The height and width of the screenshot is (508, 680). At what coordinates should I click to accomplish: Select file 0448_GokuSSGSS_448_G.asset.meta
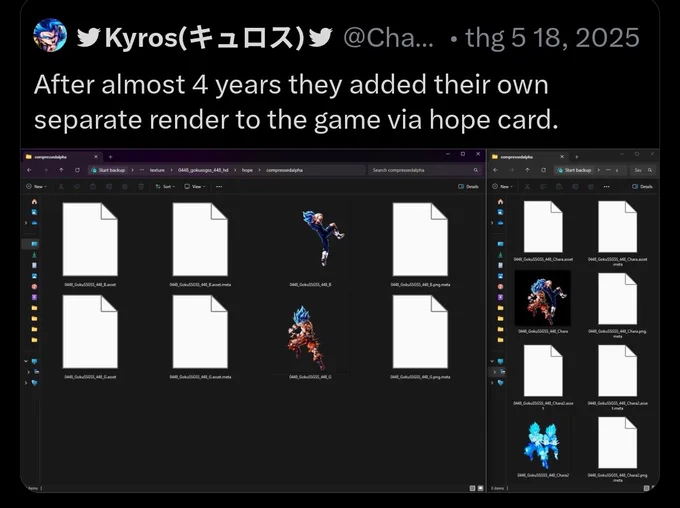pyautogui.click(x=200, y=337)
